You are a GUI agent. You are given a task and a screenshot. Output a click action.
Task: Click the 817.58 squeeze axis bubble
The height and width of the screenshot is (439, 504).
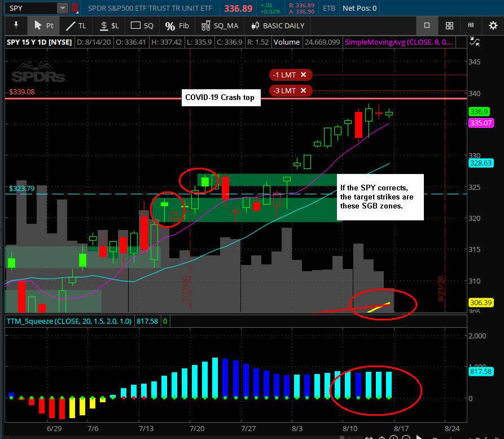click(x=481, y=371)
